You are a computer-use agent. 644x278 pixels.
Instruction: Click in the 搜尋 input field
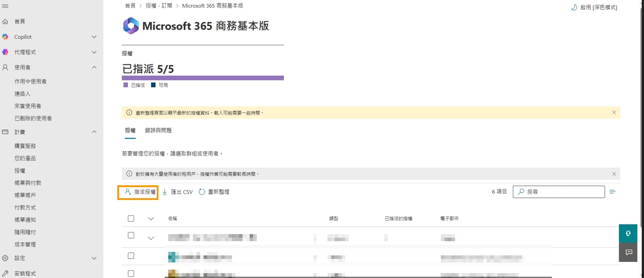pyautogui.click(x=559, y=192)
